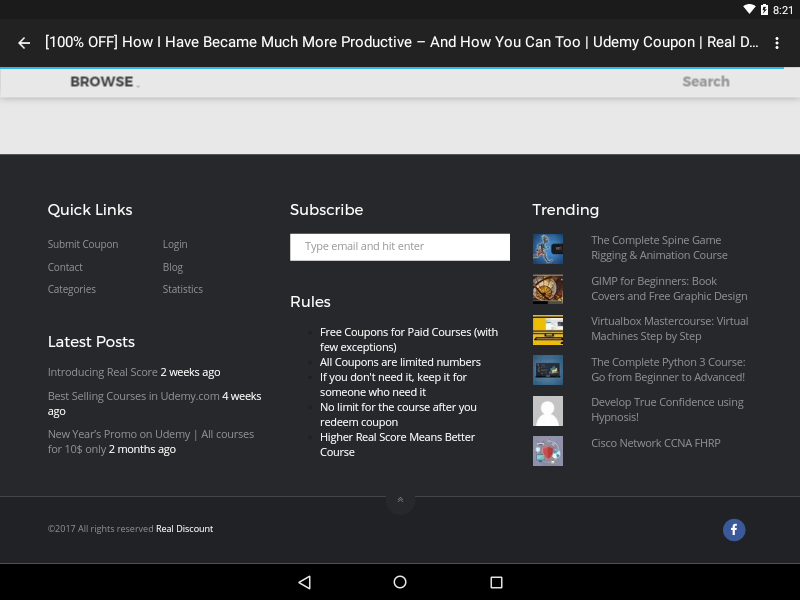
Task: Focus the subscribe email input field
Action: (x=399, y=247)
